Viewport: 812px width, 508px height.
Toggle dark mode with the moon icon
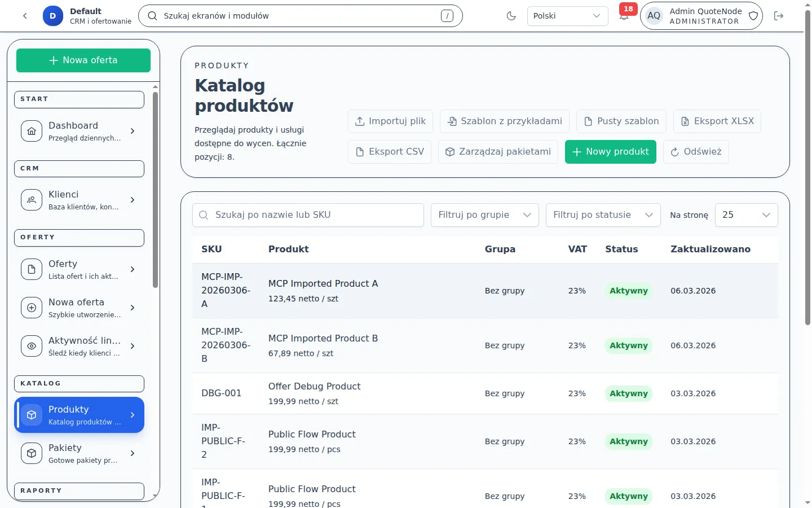click(511, 16)
